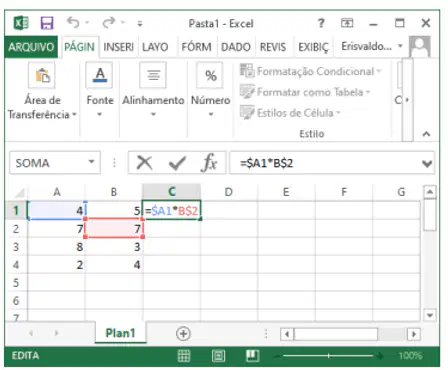Cancel formula entry with the X icon
Image resolution: width=448 pixels, height=370 pixels.
click(x=144, y=163)
